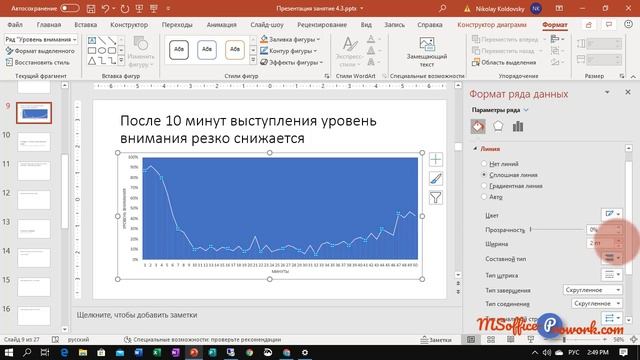The height and width of the screenshot is (360, 640).
Task: Click Замещающий текст button
Action: tap(427, 52)
